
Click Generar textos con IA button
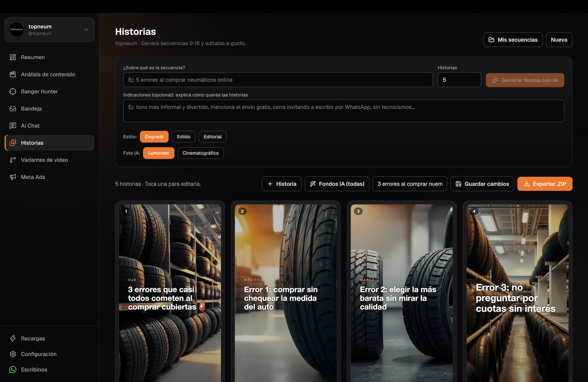[525, 80]
